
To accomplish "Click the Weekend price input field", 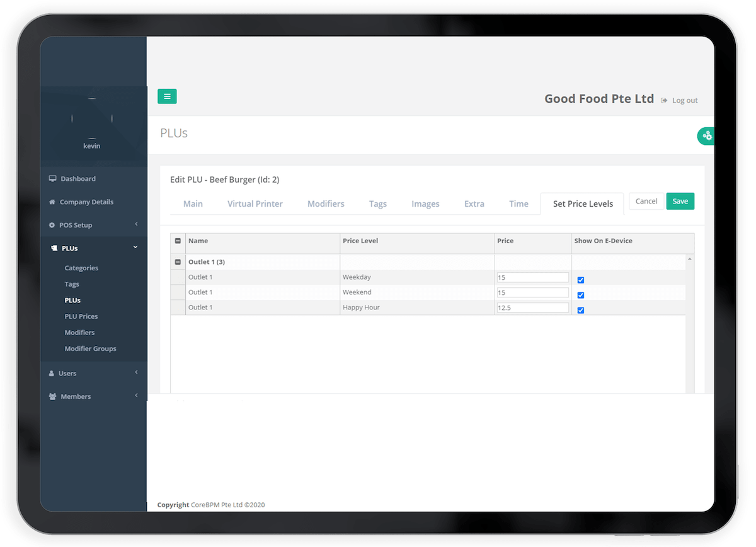I will pos(532,292).
